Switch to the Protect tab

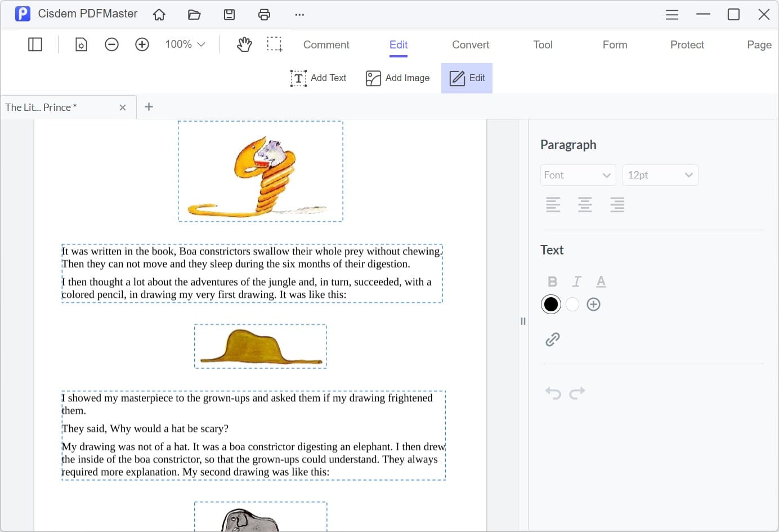coord(687,44)
